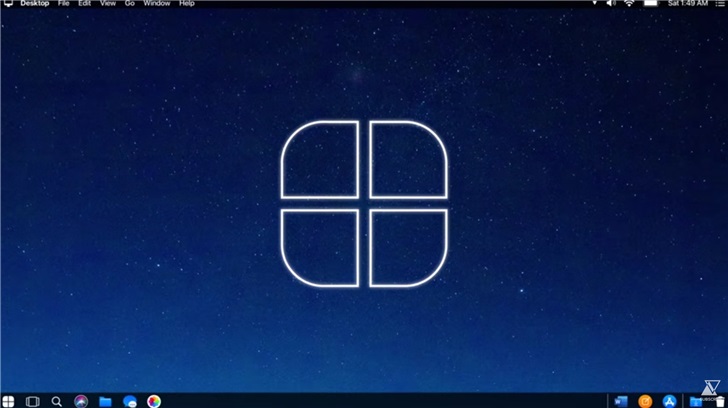Open Task View in the taskbar
The height and width of the screenshot is (408, 728).
click(32, 402)
